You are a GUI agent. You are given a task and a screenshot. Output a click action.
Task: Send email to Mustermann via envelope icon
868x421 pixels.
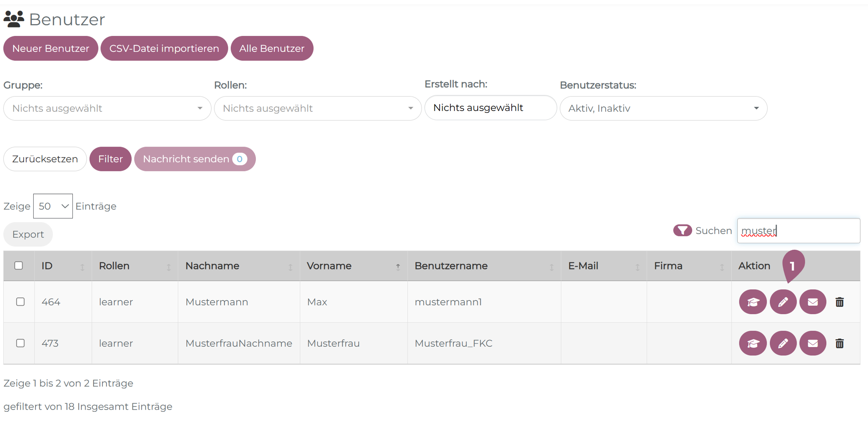(813, 302)
